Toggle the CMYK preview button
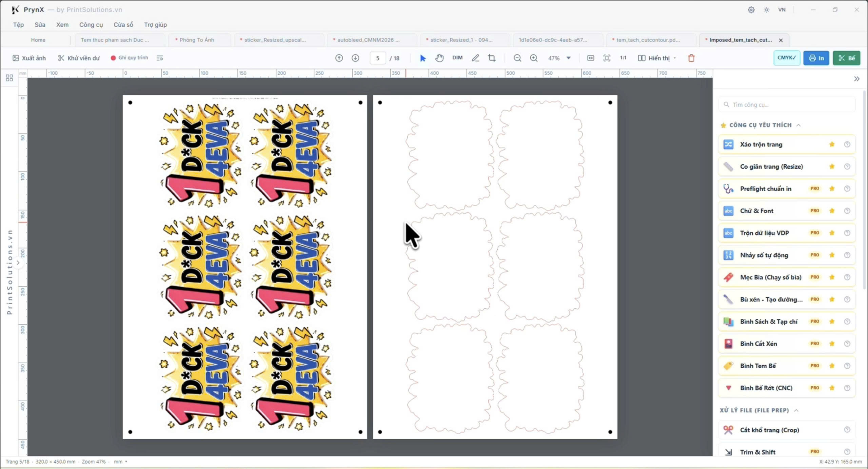The width and height of the screenshot is (868, 469). [787, 58]
